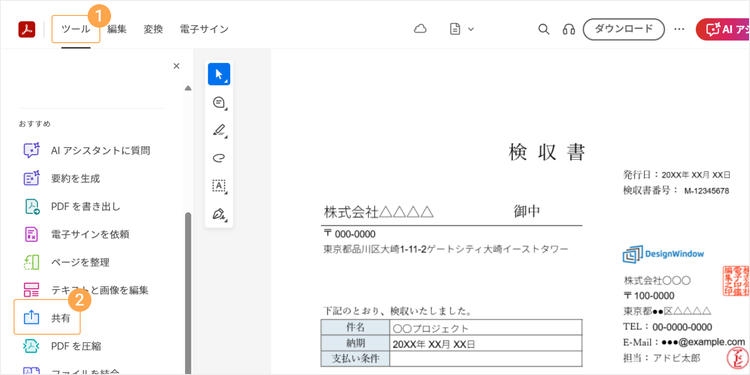Image resolution: width=750 pixels, height=375 pixels.
Task: Click the DesignWindow logo in document
Action: (663, 254)
